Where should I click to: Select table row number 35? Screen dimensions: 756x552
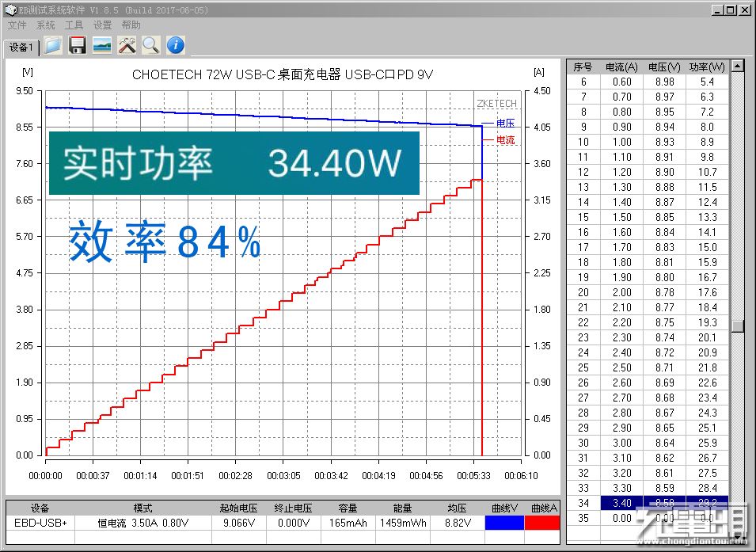[583, 518]
